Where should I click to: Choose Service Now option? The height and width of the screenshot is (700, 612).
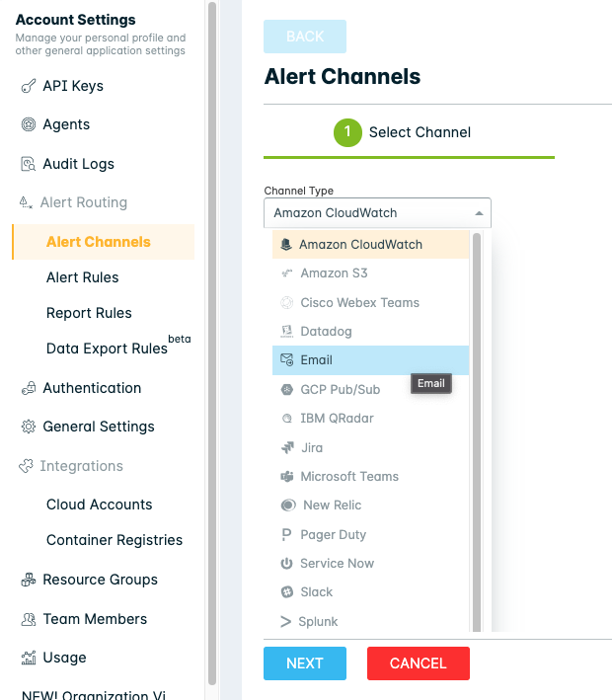pos(370,564)
